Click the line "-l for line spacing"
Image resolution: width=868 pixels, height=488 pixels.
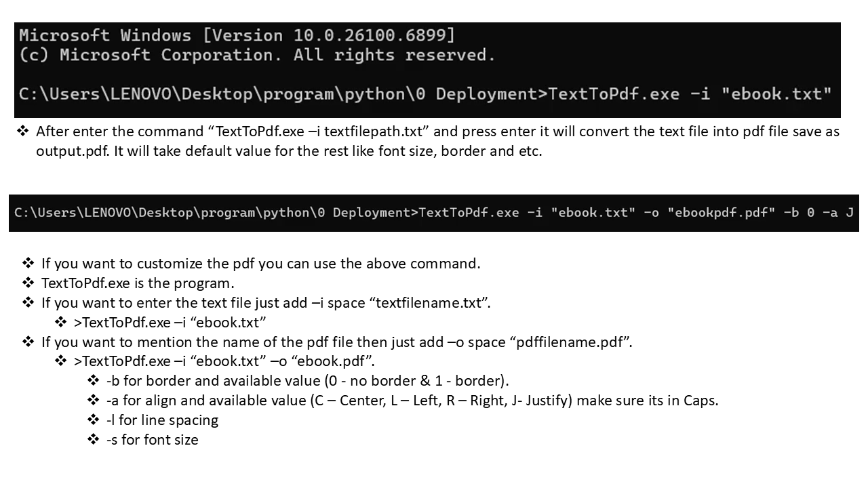[162, 420]
